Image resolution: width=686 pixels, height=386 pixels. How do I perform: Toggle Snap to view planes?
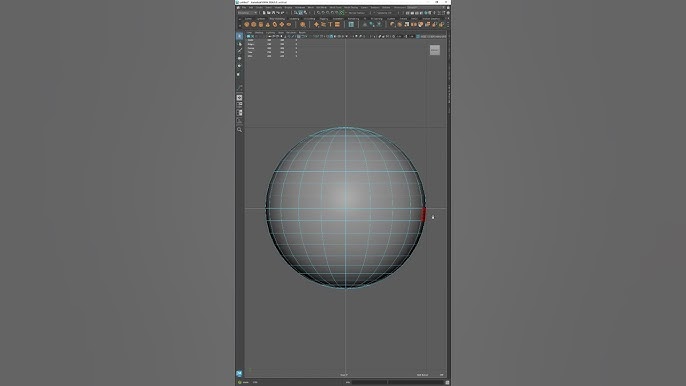point(337,13)
